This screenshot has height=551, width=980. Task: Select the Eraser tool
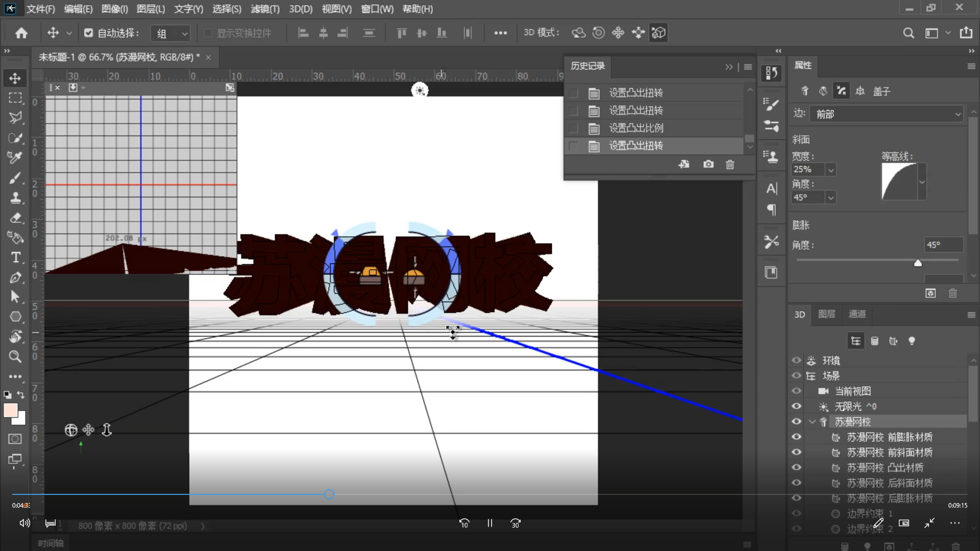[x=15, y=218]
